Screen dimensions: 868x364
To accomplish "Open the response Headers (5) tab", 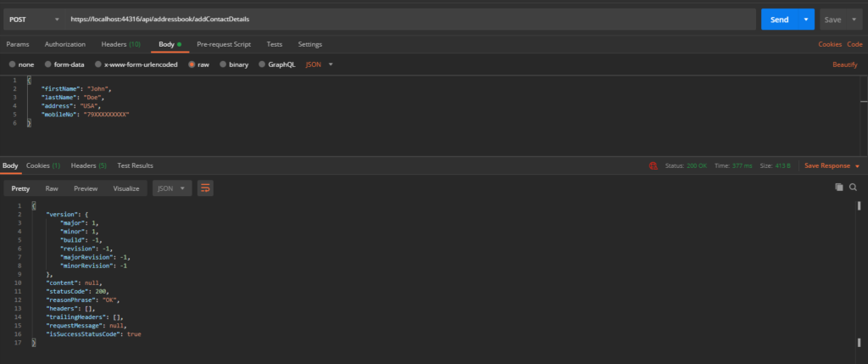I will click(x=88, y=165).
